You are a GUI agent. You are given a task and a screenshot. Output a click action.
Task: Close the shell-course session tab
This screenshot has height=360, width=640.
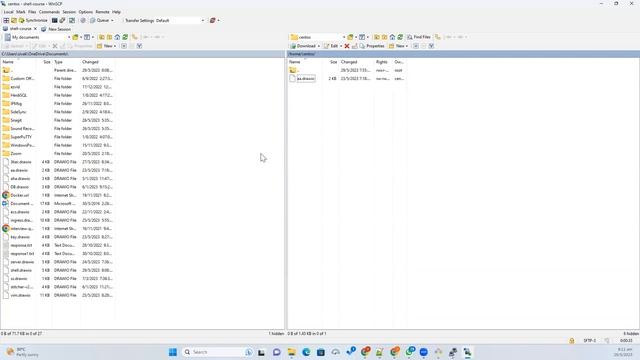click(35, 29)
